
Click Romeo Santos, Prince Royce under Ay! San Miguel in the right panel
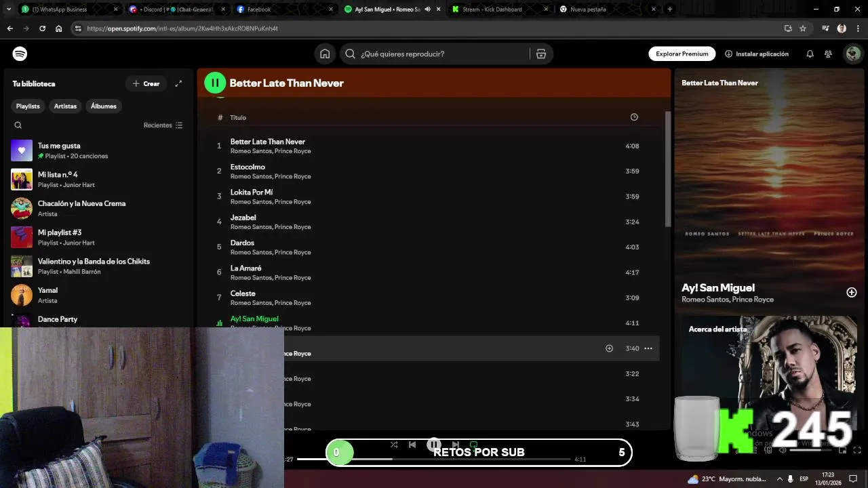727,300
